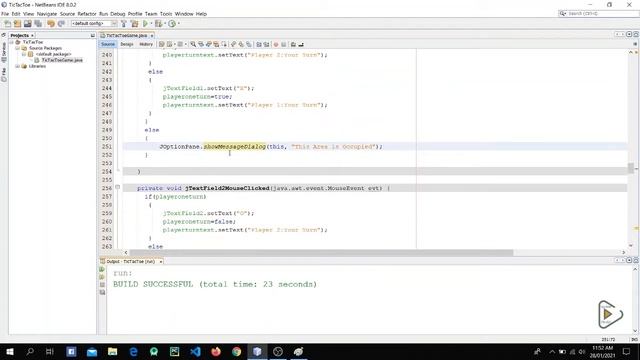Click the Stop Macro Recording icon

tap(284, 44)
